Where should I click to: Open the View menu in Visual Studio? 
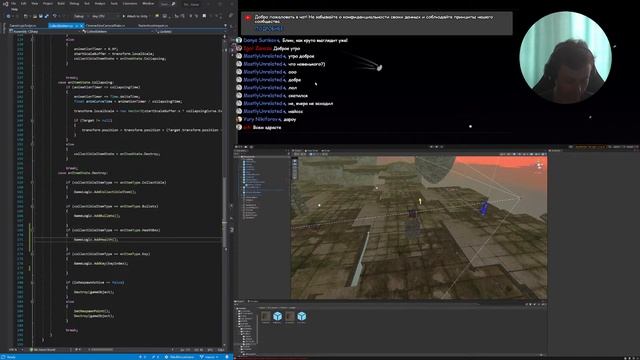pos(35,3)
